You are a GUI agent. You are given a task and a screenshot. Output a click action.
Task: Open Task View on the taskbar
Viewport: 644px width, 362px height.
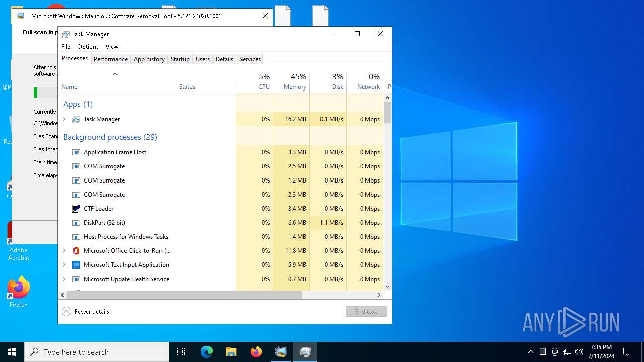click(x=181, y=352)
